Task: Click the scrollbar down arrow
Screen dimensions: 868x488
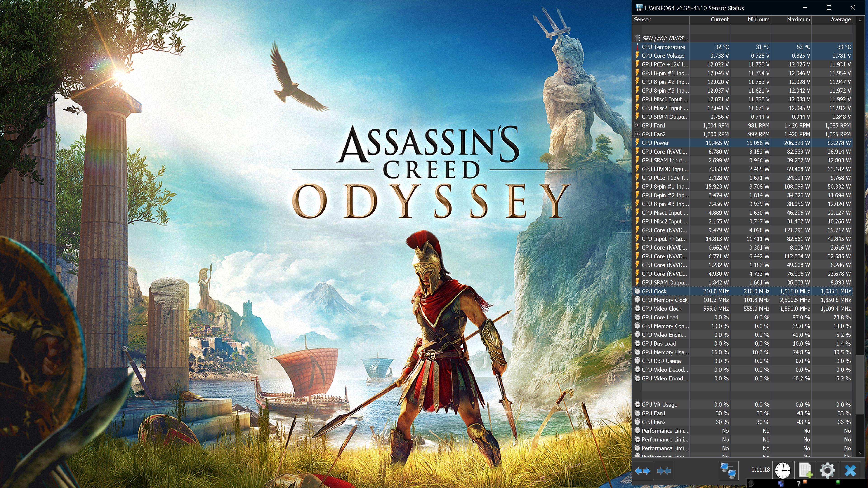Action: 860,453
